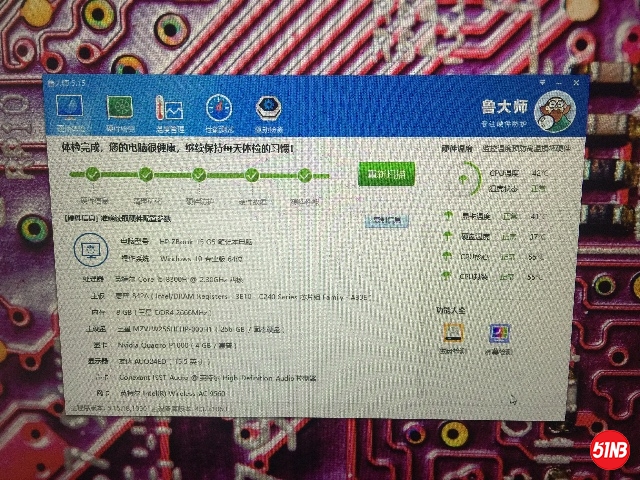Click the Core i5-8300H processor row

[x=163, y=280]
